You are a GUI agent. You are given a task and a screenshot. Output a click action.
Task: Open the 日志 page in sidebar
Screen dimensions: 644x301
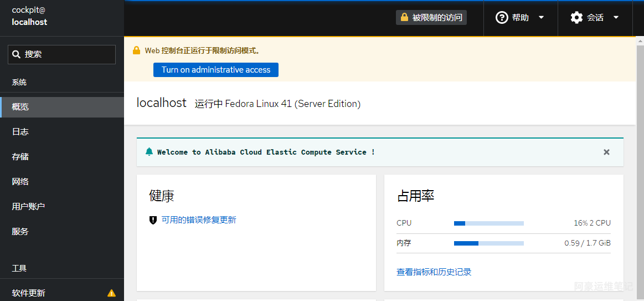[x=20, y=132]
